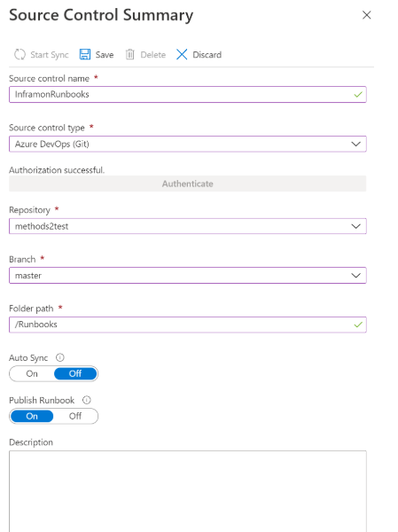Click the Source control name input field
The image size is (398, 532).
click(188, 94)
